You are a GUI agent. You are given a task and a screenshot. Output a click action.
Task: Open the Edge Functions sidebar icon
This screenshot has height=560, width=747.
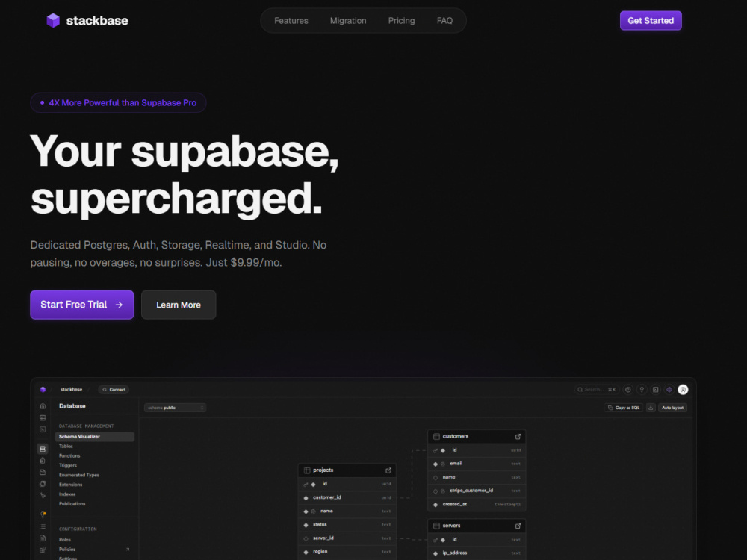click(x=43, y=484)
